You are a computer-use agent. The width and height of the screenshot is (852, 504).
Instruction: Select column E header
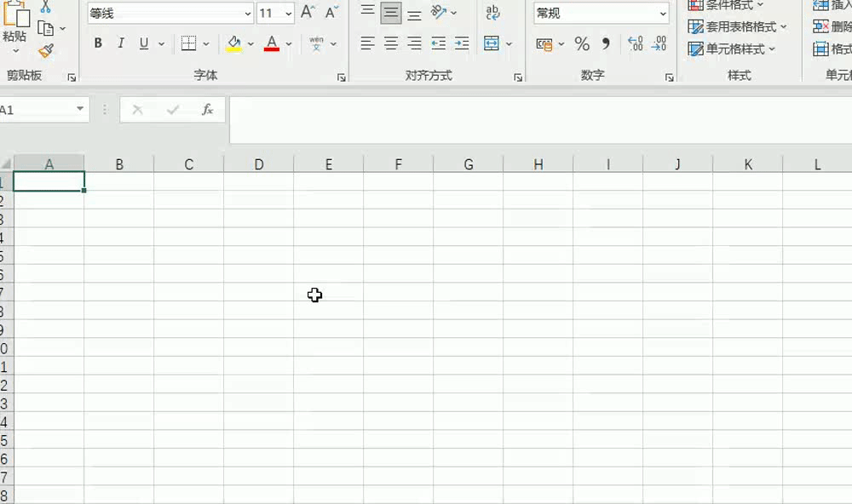(329, 164)
